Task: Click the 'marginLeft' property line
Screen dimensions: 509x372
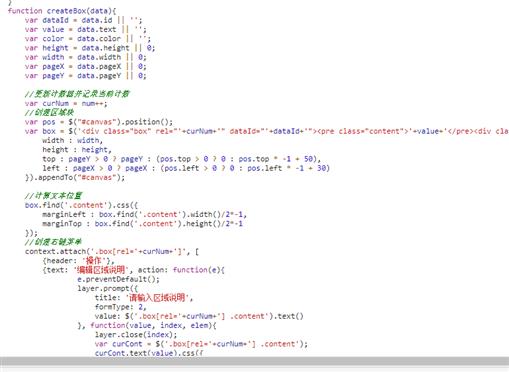Action: (x=144, y=215)
